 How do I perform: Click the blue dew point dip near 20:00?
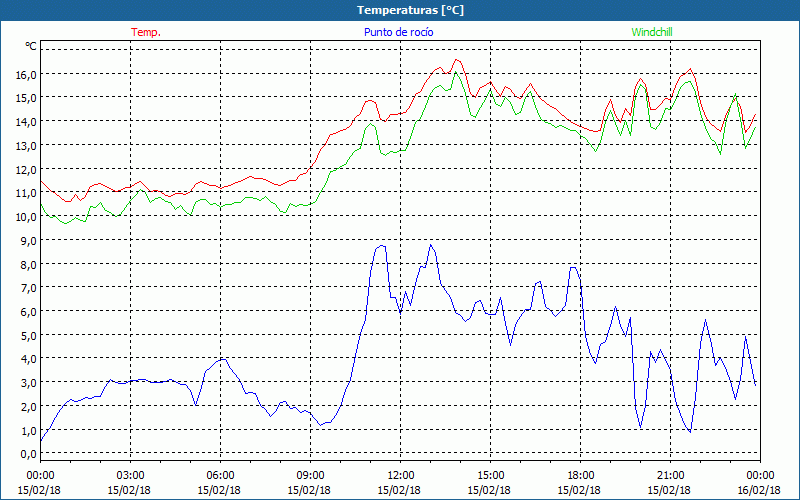point(641,427)
